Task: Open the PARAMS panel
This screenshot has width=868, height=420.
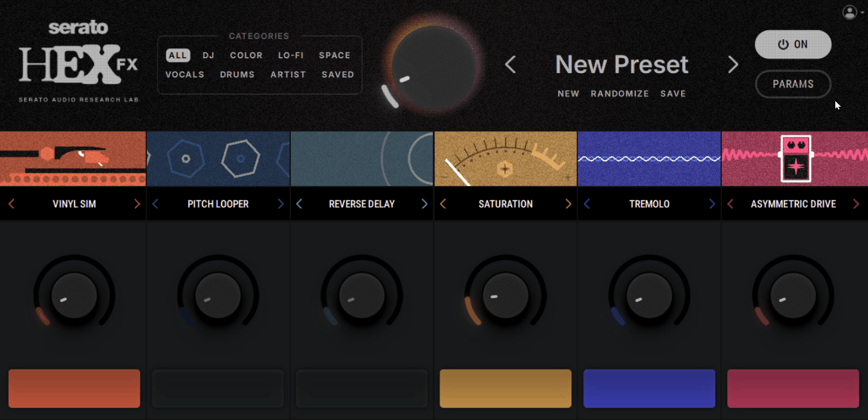Action: (793, 84)
